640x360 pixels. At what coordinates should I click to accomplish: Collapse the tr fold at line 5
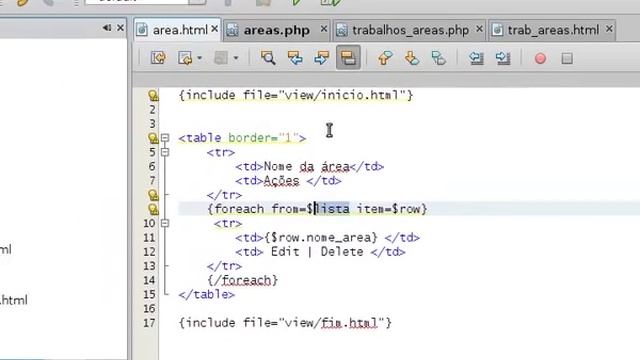[165, 152]
